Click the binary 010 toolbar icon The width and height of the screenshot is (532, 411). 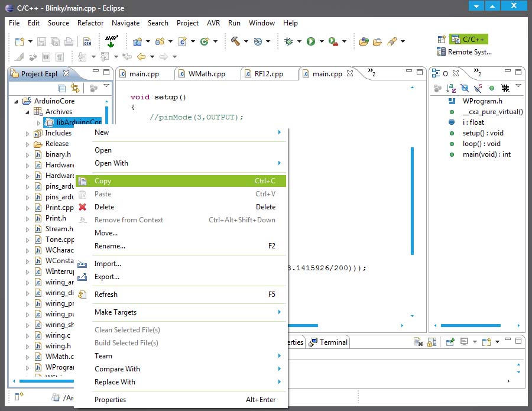(x=87, y=41)
